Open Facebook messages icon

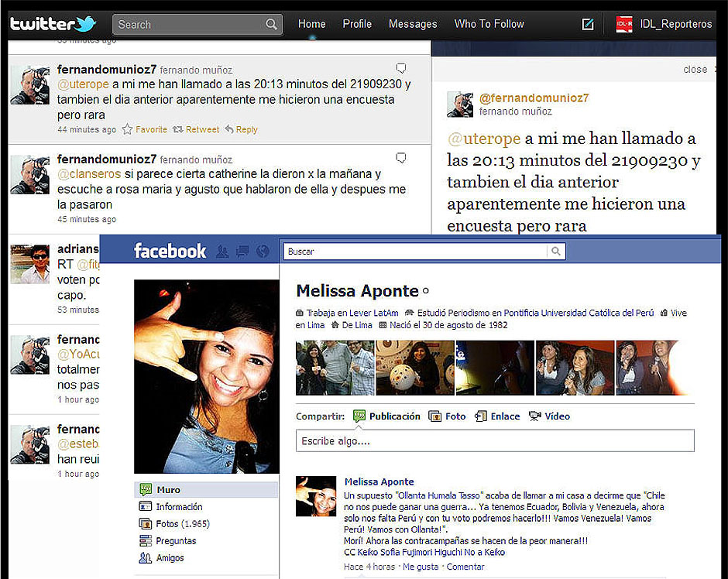coord(242,252)
